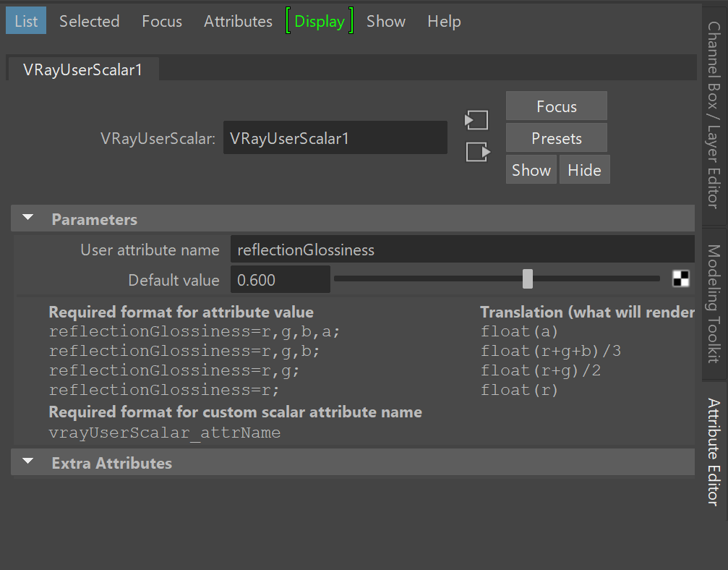Click the Presets button
The height and width of the screenshot is (570, 728).
tap(556, 138)
